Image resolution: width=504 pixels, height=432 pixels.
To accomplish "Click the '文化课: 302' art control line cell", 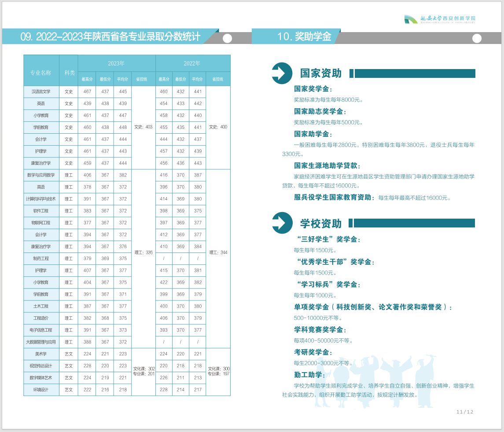I will pos(143,371).
